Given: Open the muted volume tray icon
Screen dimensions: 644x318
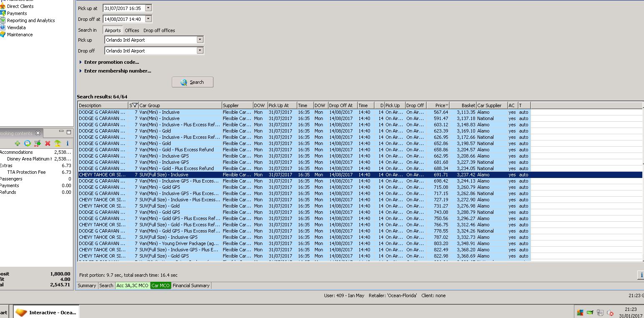Looking at the screenshot, I should pyautogui.click(x=610, y=313).
